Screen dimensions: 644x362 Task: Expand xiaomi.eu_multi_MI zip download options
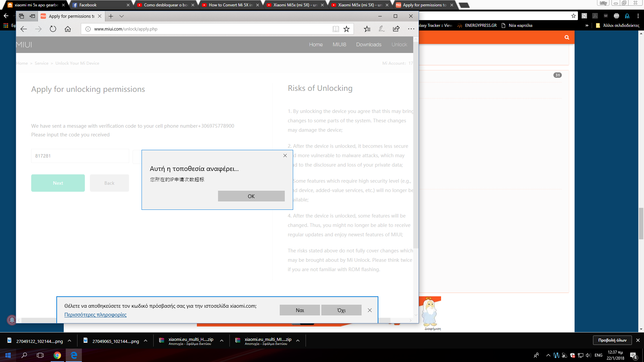298,341
